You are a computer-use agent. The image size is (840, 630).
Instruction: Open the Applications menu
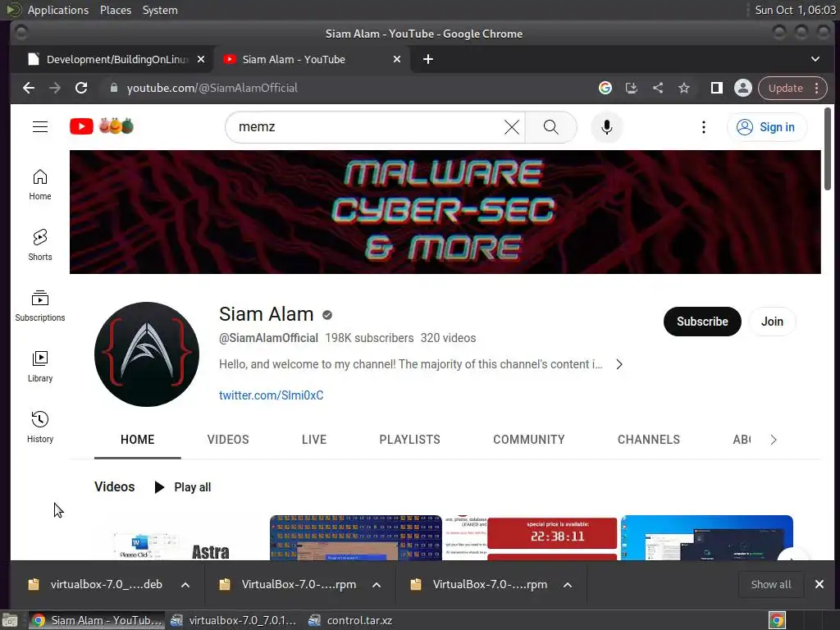[x=58, y=10]
